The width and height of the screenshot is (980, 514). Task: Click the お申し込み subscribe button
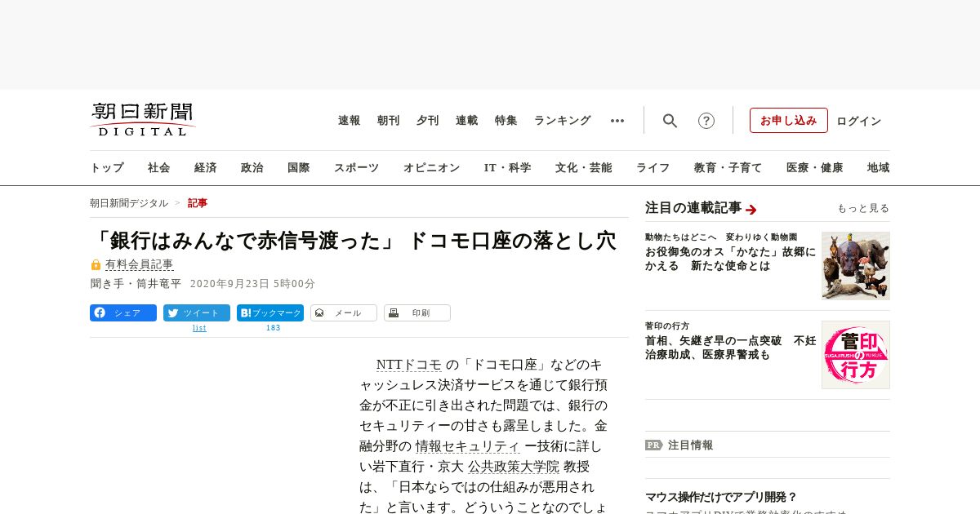[x=789, y=121]
